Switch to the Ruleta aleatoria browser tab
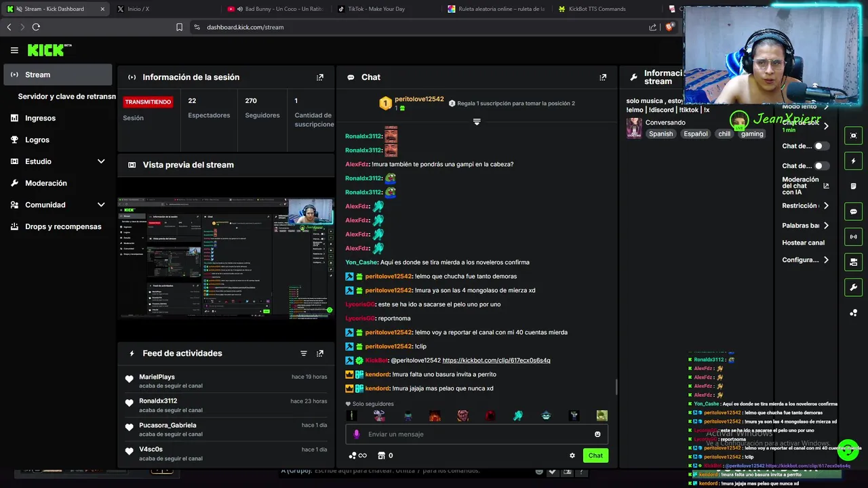This screenshot has width=868, height=488. (497, 9)
